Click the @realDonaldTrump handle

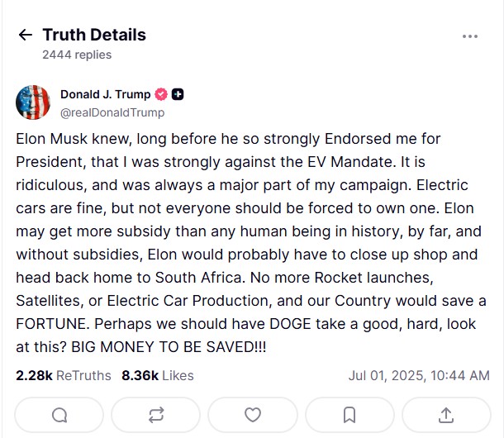(112, 112)
